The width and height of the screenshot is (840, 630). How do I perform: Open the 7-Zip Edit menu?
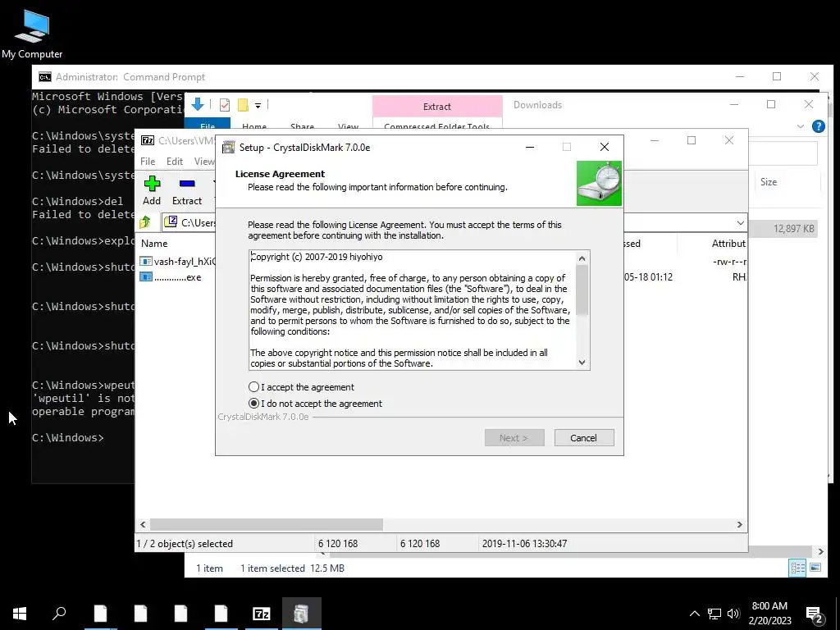coord(175,162)
